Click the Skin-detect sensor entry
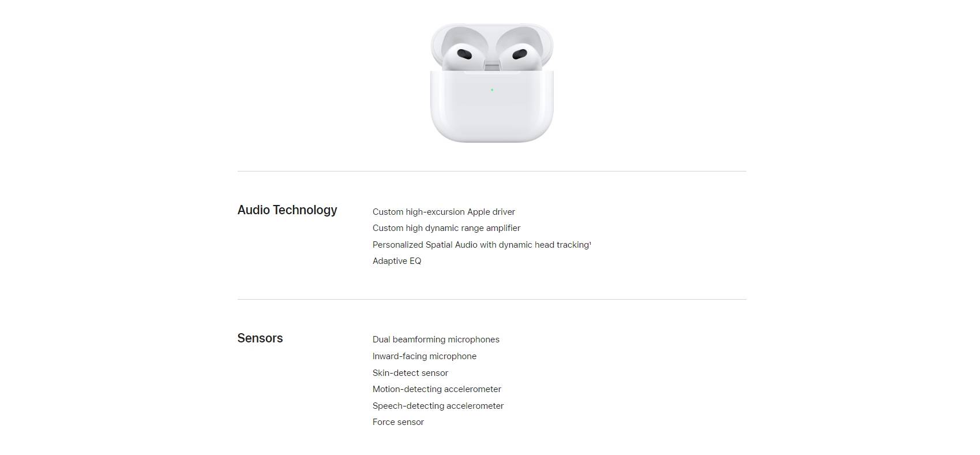The width and height of the screenshot is (980, 455). pyautogui.click(x=410, y=373)
